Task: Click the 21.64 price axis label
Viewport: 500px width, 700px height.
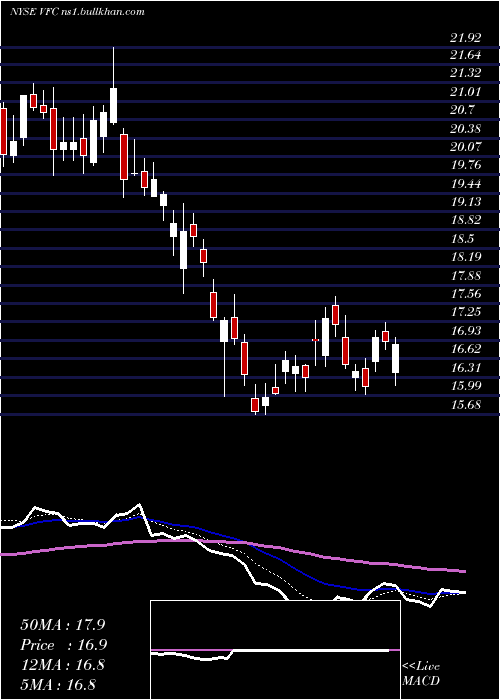Action: 466,55
